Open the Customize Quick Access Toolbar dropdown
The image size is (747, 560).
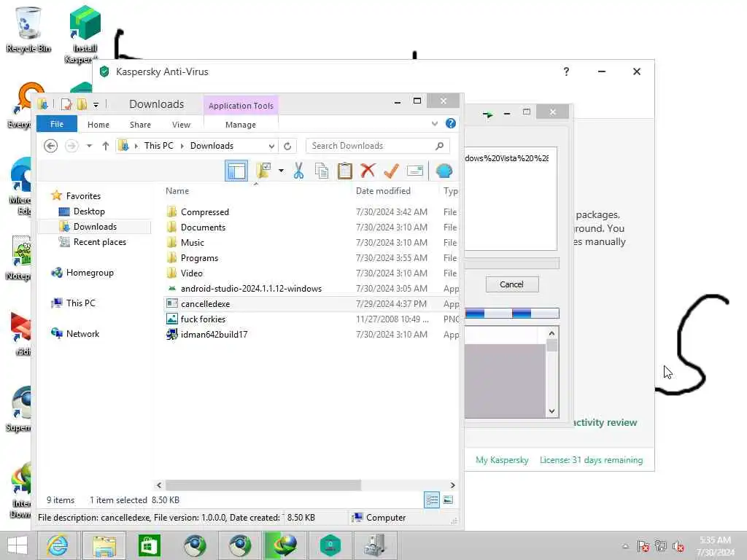(96, 104)
